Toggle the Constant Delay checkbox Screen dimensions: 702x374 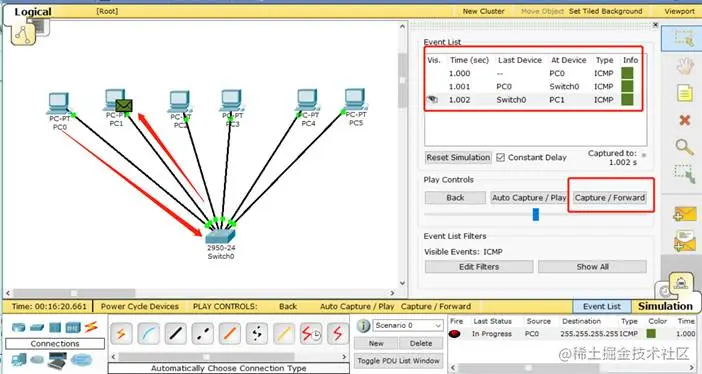pyautogui.click(x=501, y=158)
